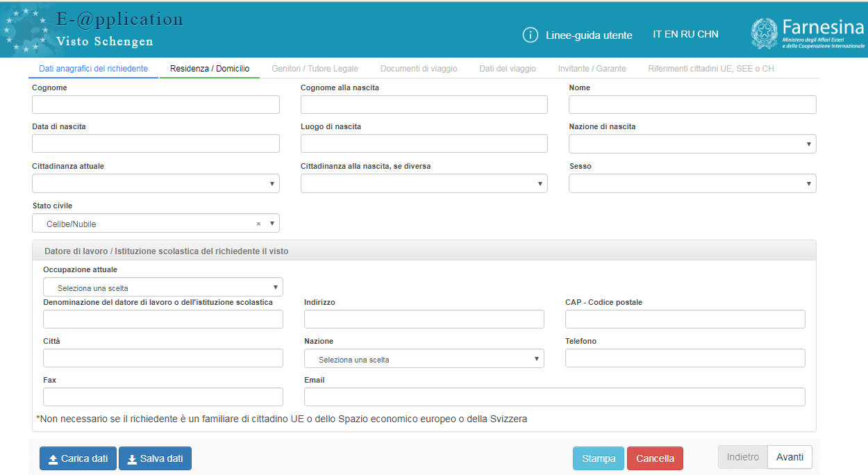Image resolution: width=868 pixels, height=475 pixels.
Task: Focus Denominazione del datore di lavoro field
Action: coord(163,319)
